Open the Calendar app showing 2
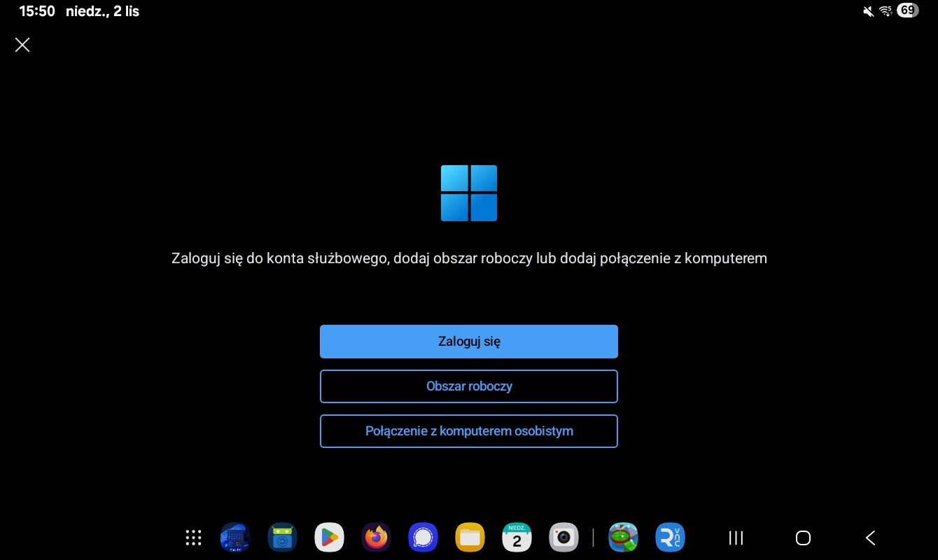938x560 pixels. 517,538
